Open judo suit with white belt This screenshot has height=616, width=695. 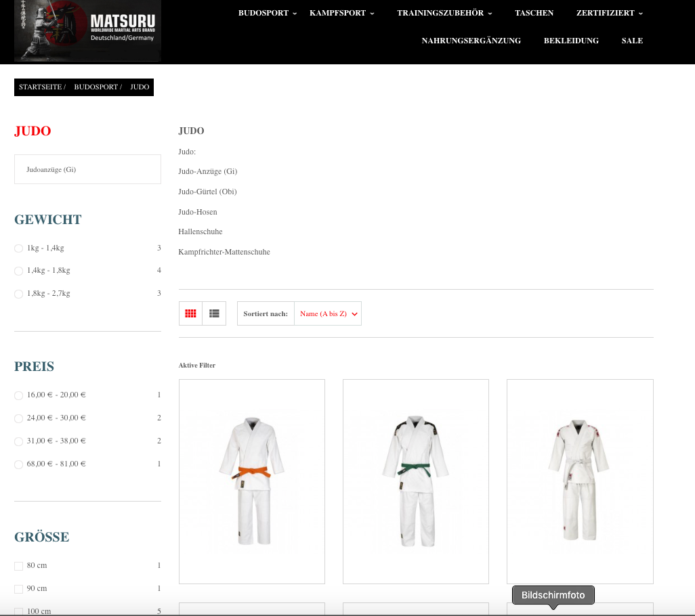click(580, 481)
